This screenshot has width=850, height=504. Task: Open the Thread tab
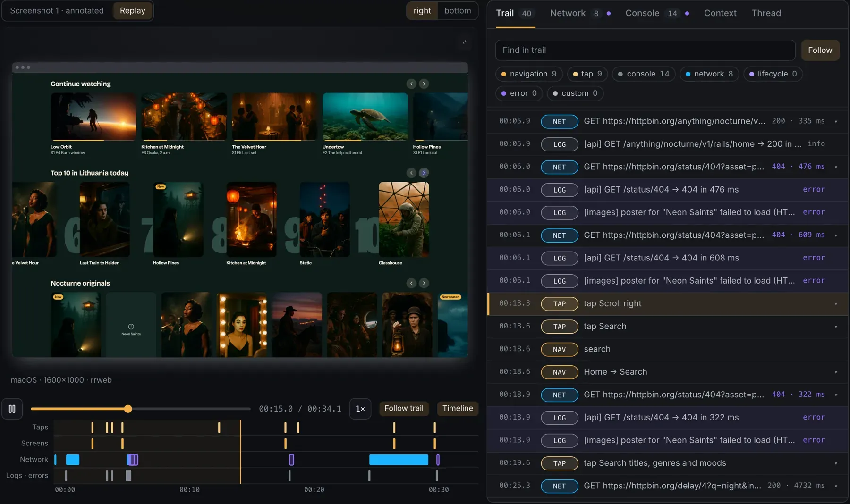tap(766, 13)
